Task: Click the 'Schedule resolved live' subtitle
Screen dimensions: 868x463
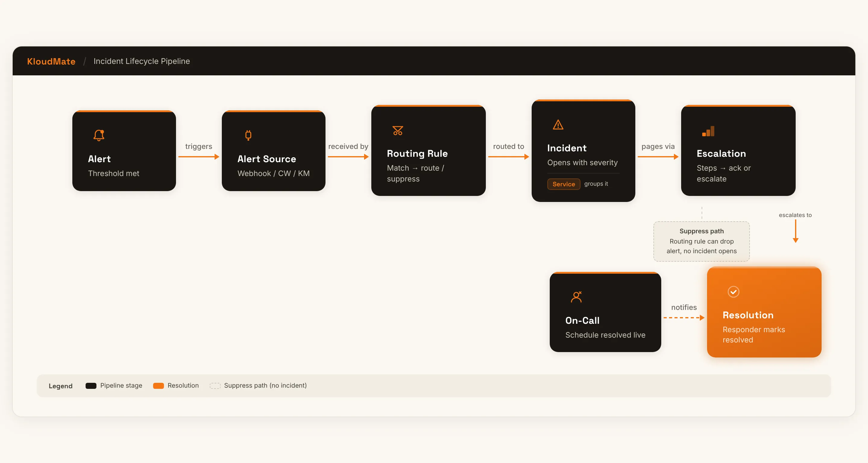Action: pos(605,335)
